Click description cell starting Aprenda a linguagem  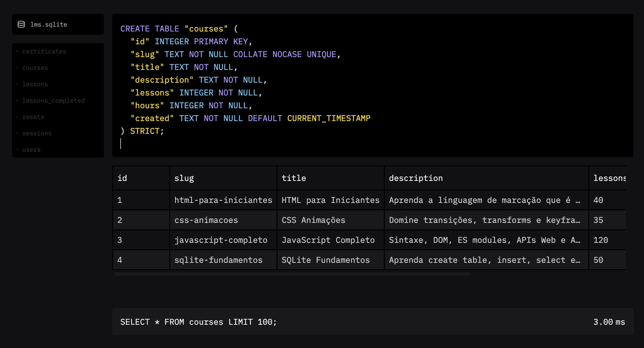487,200
